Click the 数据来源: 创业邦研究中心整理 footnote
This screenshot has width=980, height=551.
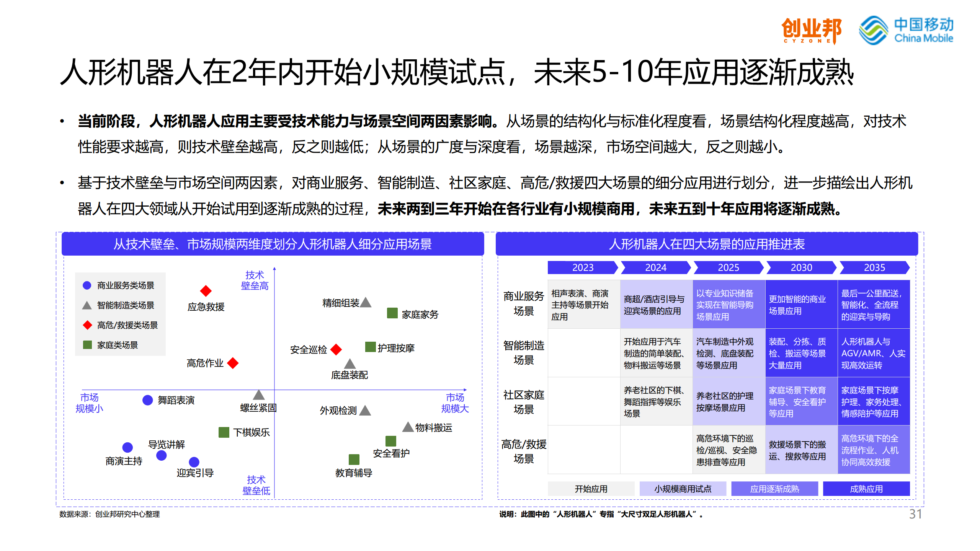(109, 514)
